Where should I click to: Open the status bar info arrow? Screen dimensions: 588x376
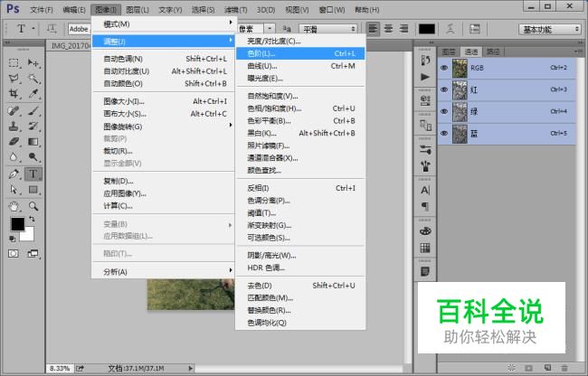(x=191, y=369)
